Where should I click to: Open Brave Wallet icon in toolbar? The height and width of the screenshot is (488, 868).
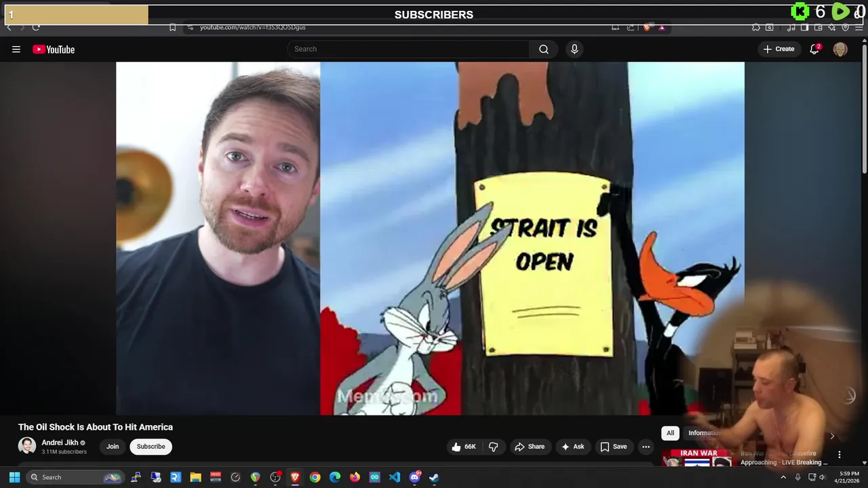818,28
